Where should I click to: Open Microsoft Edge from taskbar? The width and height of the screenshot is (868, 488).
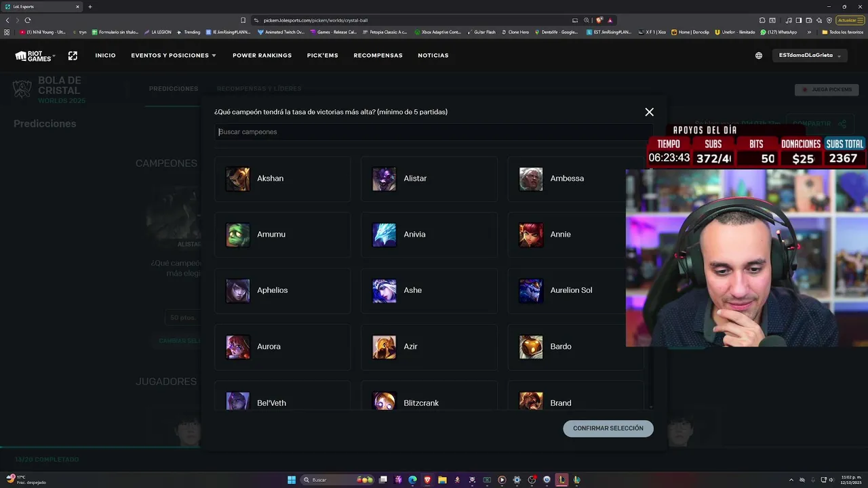(412, 480)
